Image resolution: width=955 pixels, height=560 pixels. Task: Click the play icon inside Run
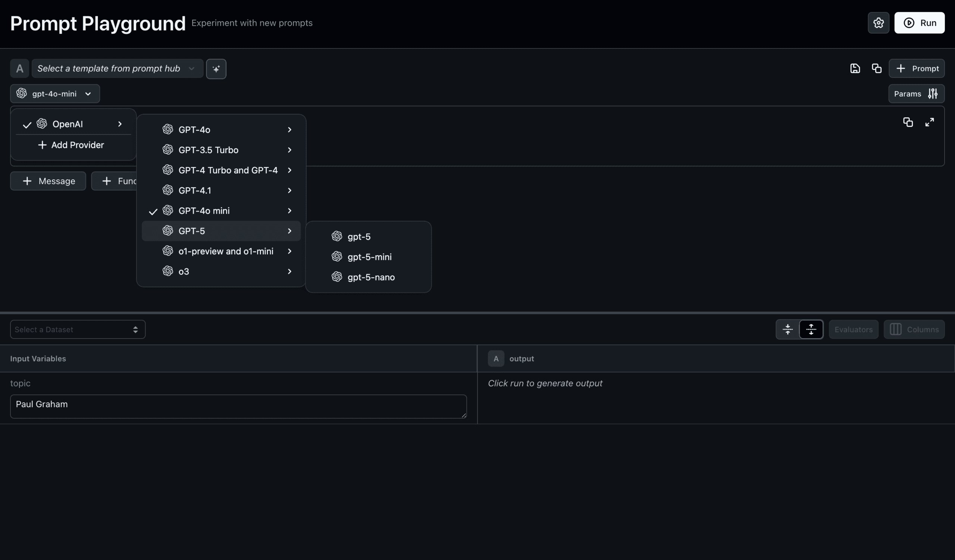point(909,23)
